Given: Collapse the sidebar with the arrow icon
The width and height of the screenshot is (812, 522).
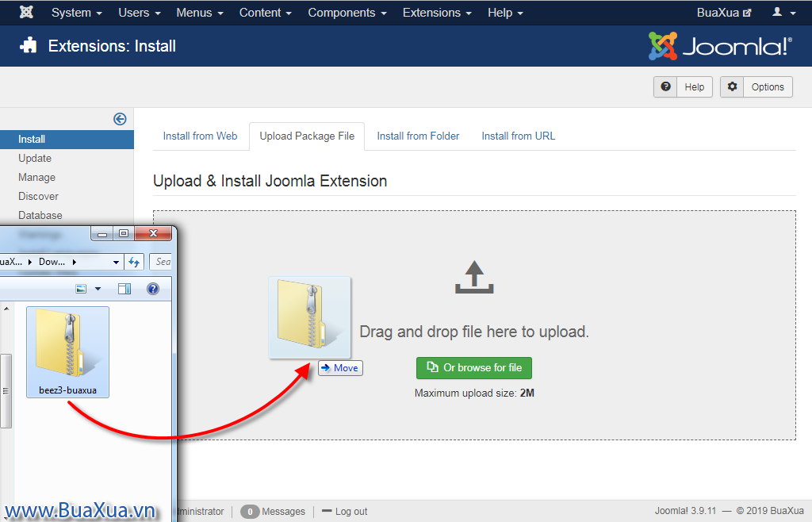Looking at the screenshot, I should coord(120,119).
